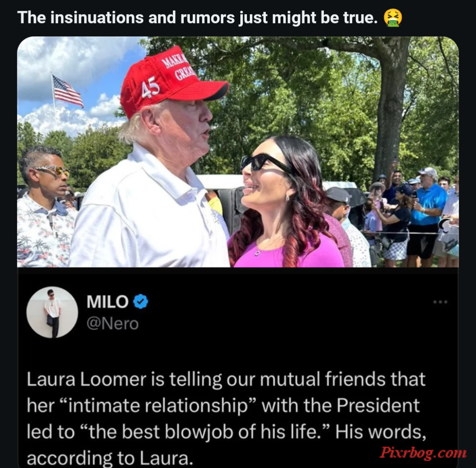The width and height of the screenshot is (476, 468).
Task: Open the @Nero handle link
Action: (x=112, y=323)
